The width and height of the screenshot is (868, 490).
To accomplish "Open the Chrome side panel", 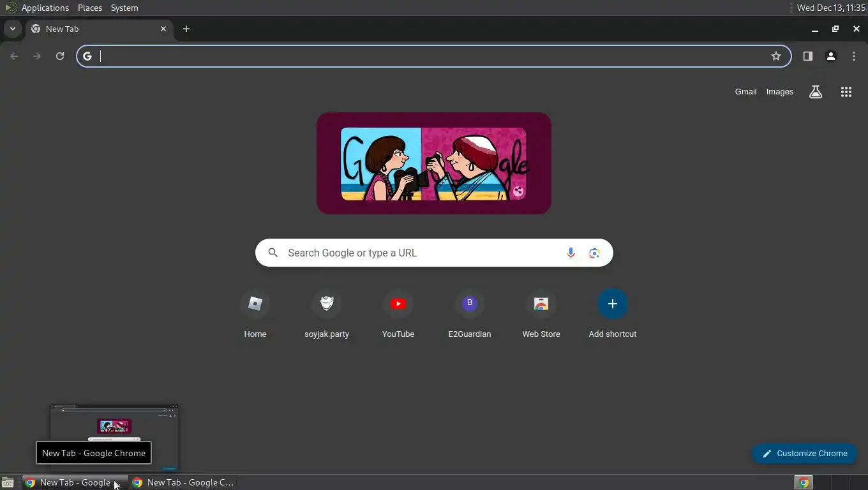I will (x=808, y=56).
